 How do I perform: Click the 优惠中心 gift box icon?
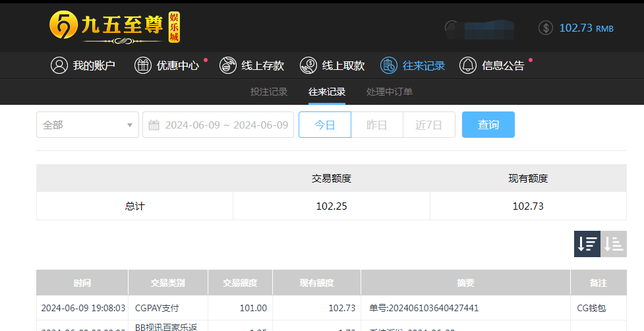[143, 65]
